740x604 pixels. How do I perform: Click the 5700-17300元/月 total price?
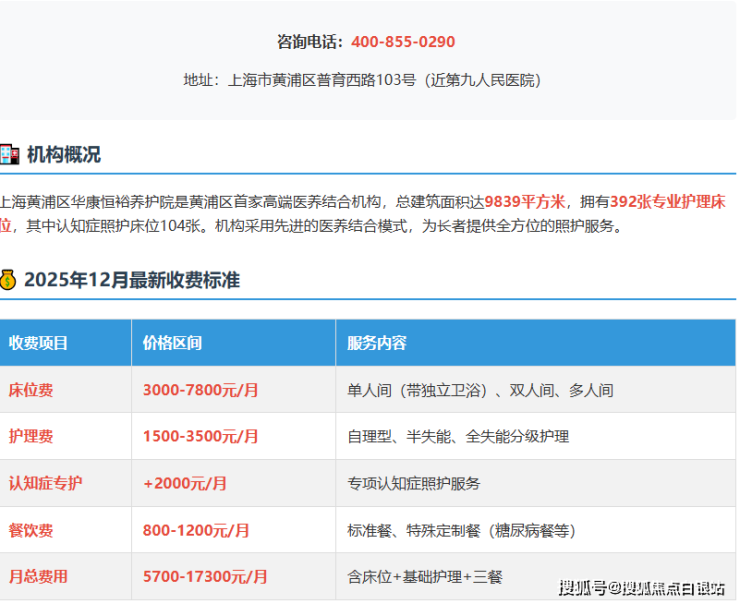click(205, 576)
